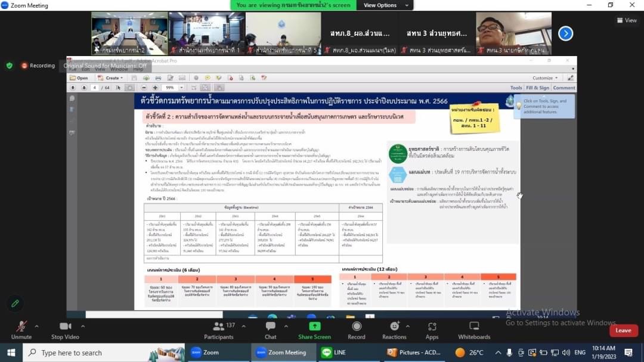Expand participants options arrow

(243, 326)
